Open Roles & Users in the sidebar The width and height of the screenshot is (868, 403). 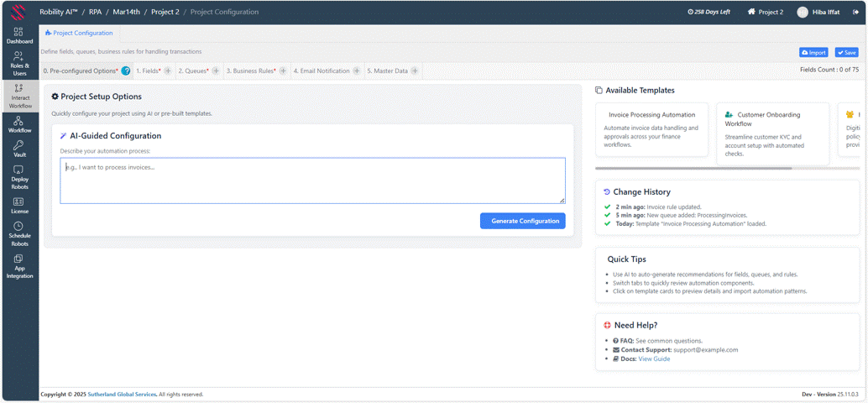(19, 64)
